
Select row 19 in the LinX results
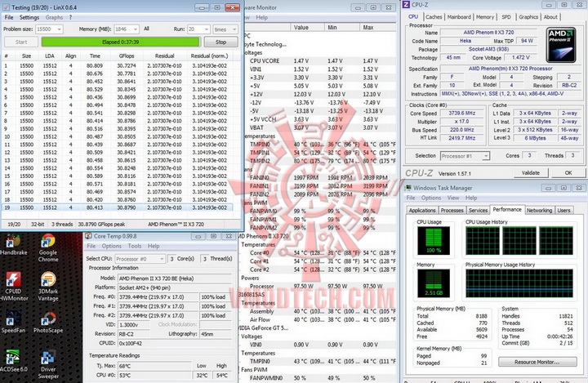point(117,207)
